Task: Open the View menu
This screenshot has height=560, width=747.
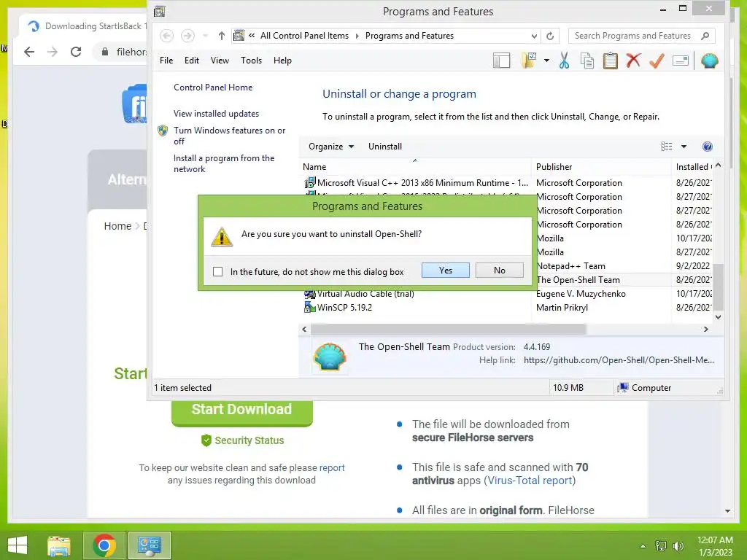Action: tap(220, 61)
